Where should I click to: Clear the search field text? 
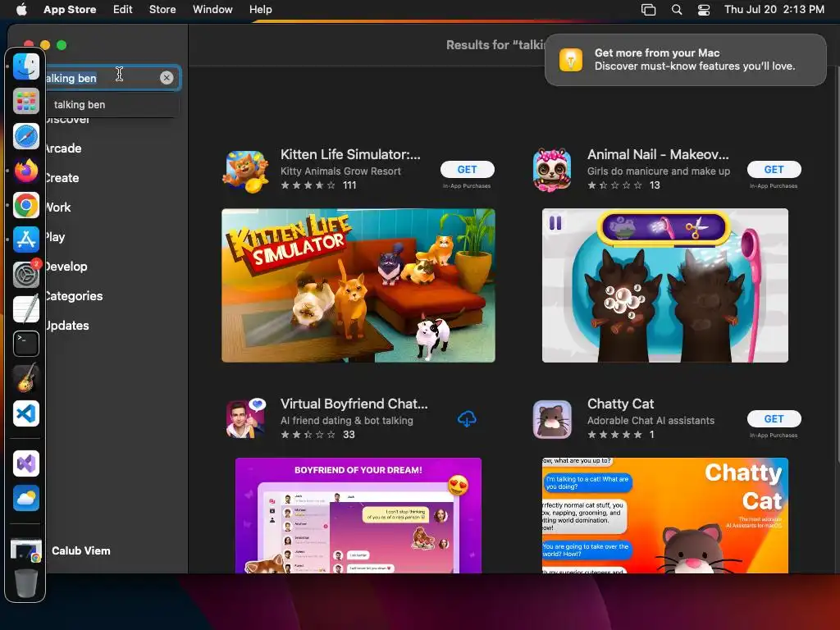(167, 78)
